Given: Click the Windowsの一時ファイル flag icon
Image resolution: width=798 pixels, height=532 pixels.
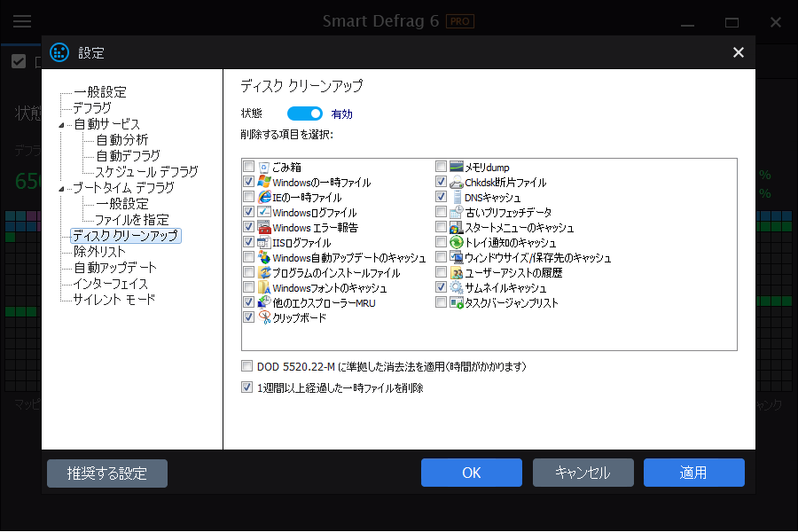Looking at the screenshot, I should pos(263,182).
